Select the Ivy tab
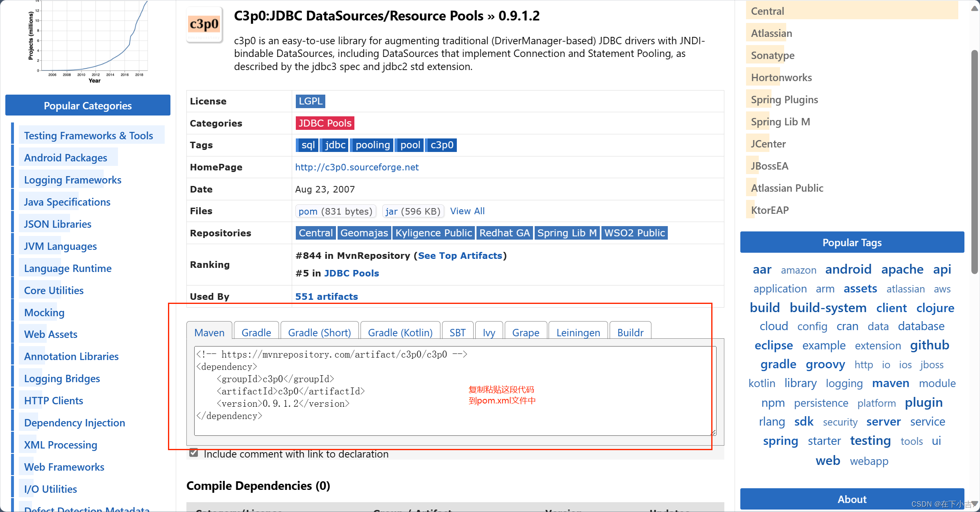Image resolution: width=980 pixels, height=512 pixels. [x=489, y=332]
